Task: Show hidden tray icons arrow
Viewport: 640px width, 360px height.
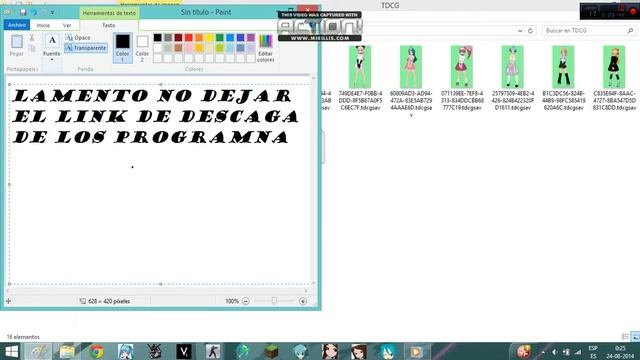Action: click(x=543, y=352)
